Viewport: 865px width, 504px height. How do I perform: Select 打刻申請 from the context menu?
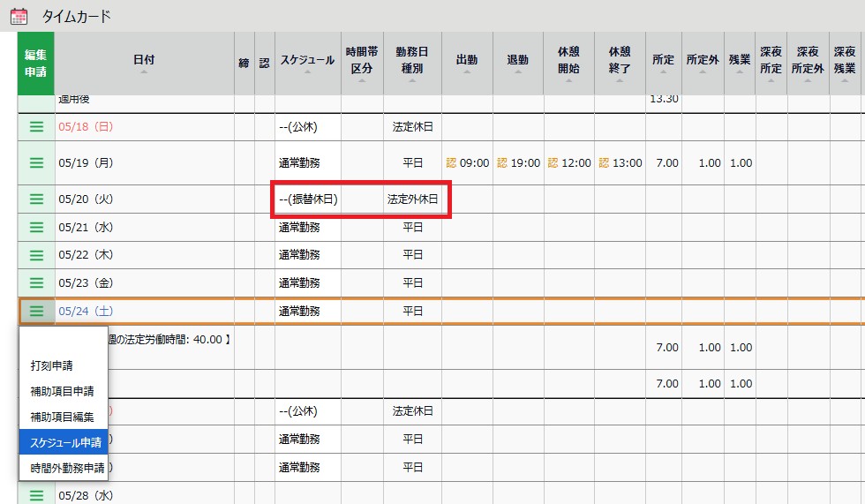pos(51,365)
